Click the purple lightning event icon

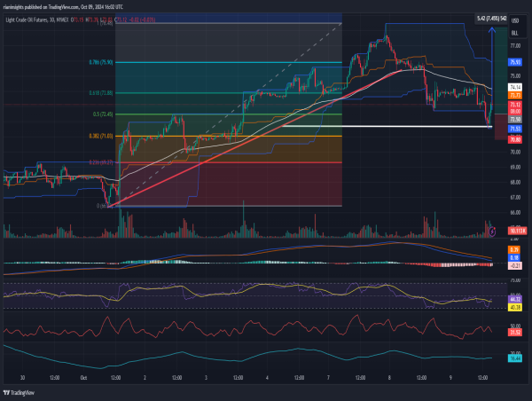(x=492, y=232)
